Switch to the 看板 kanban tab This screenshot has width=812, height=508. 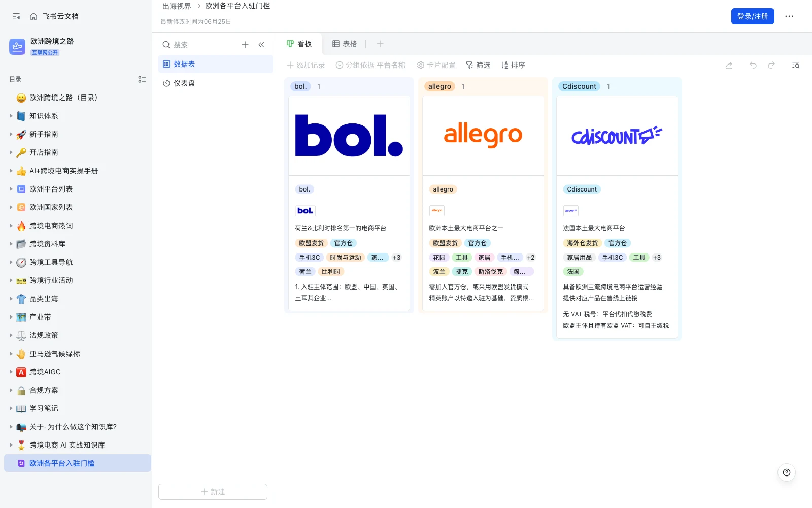(299, 44)
